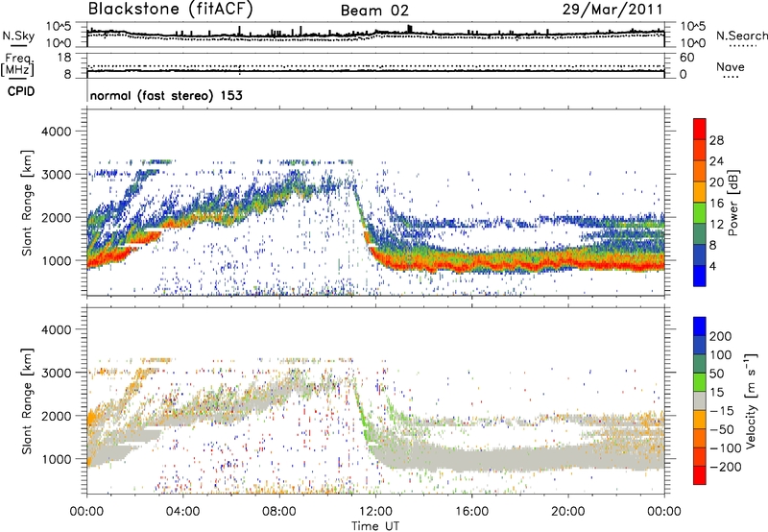The width and height of the screenshot is (768, 532).
Task: Click the 16 label on the power colorbar
Action: point(716,204)
